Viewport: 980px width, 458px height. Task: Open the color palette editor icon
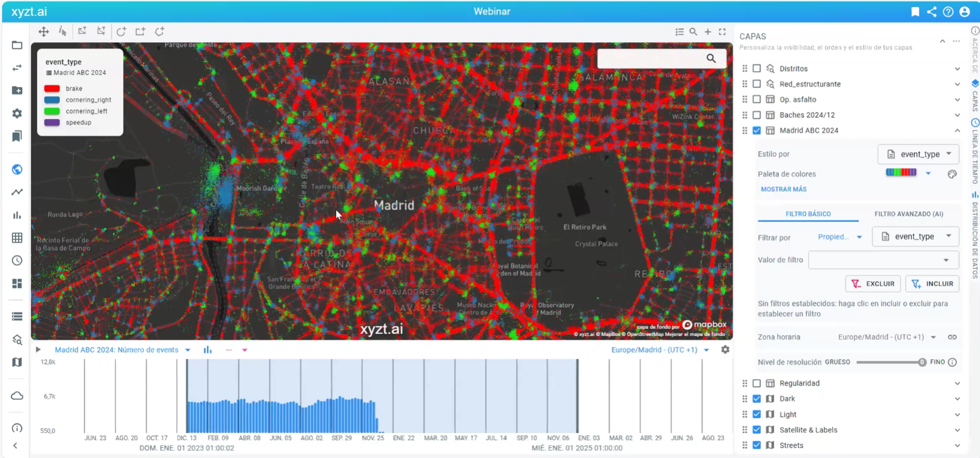952,174
